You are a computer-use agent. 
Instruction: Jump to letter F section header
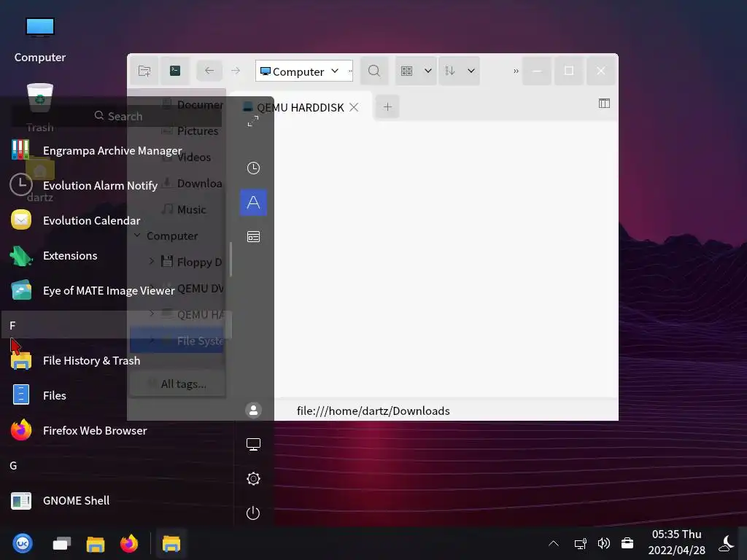(117, 325)
